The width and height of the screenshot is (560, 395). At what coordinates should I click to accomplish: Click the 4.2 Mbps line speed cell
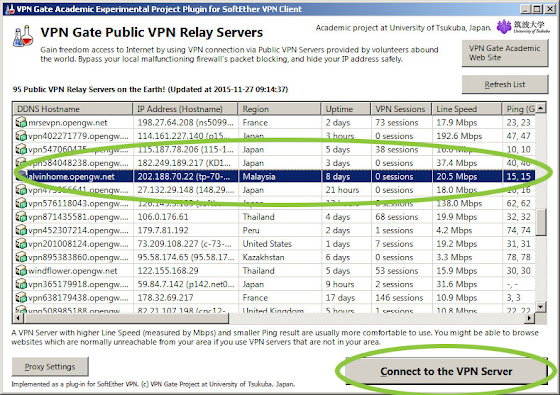pos(454,230)
